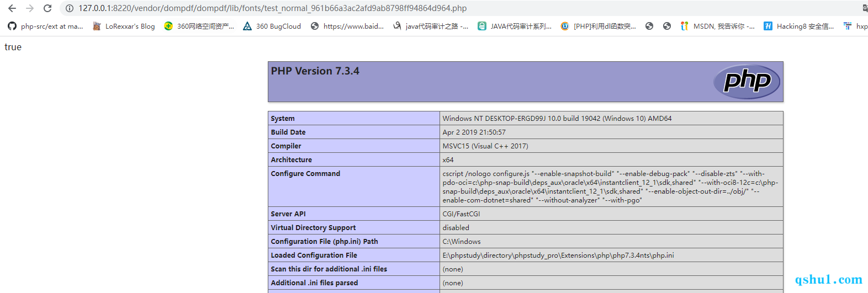The height and width of the screenshot is (293, 868).
Task: Click the MSVC15 (Visual C++ 2017) value
Action: [485, 146]
